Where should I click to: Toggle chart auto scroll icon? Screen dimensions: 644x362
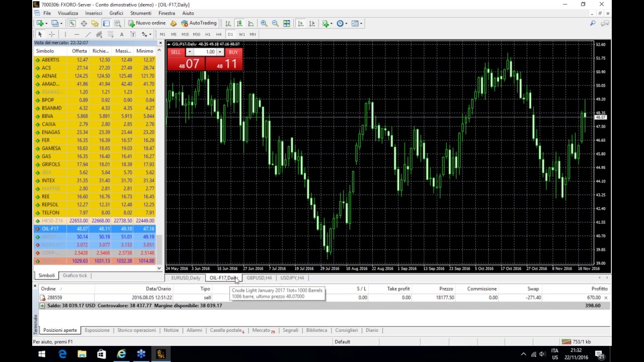tap(300, 23)
